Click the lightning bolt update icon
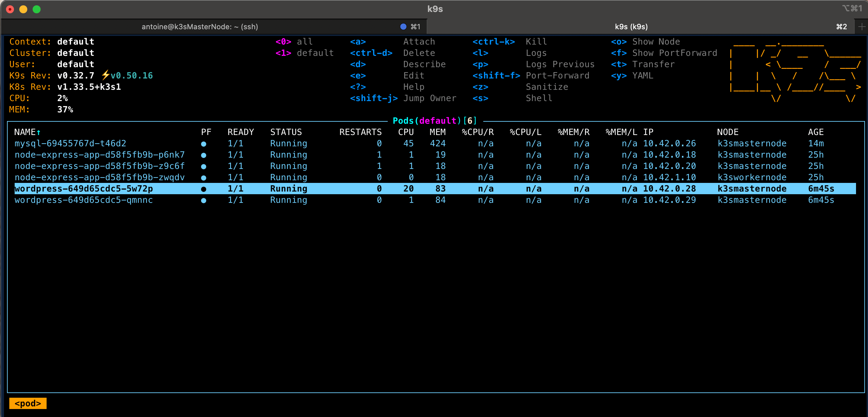This screenshot has height=417, width=868. [x=106, y=75]
